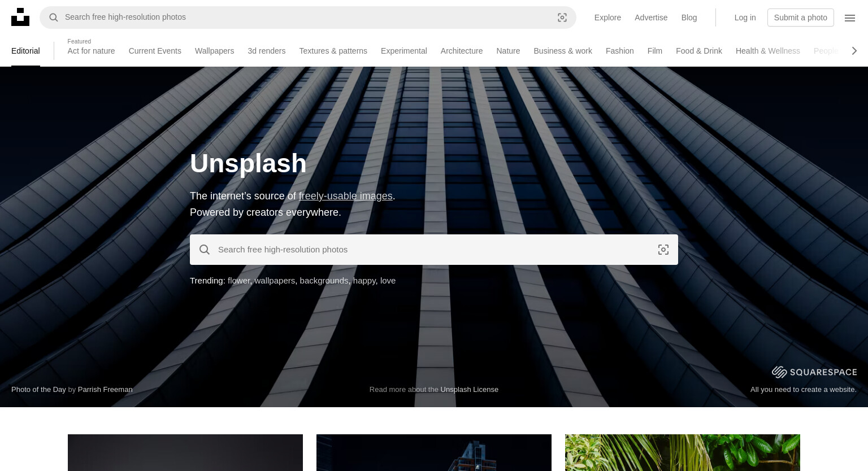Viewport: 868px width, 471px height.
Task: Open People category
Action: (826, 51)
